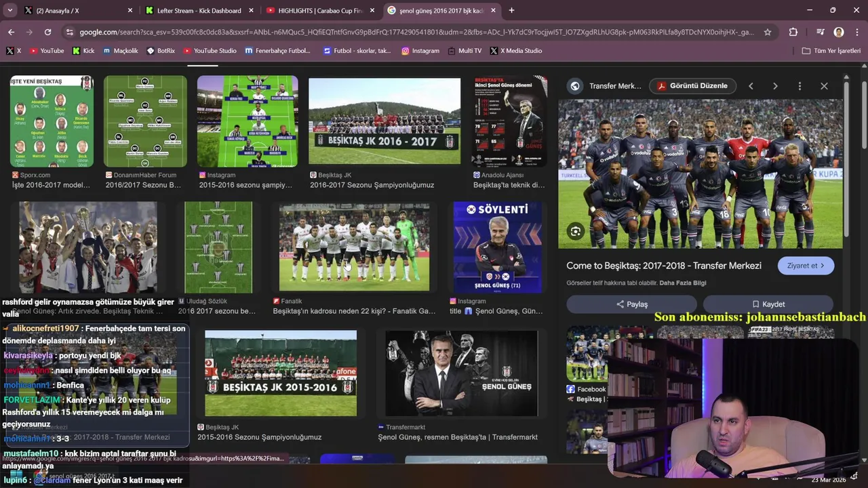
Task: Open the BEŞİKTAŞ JK 2015-2016 team photo
Action: (281, 373)
